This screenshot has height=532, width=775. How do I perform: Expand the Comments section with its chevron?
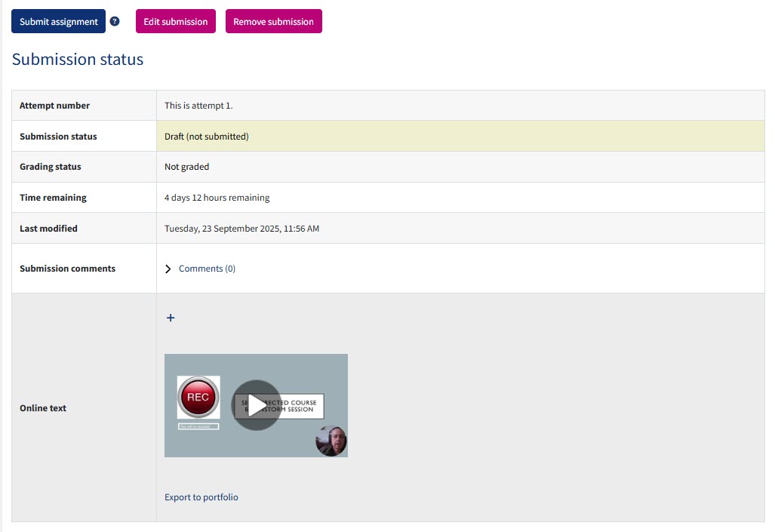168,268
